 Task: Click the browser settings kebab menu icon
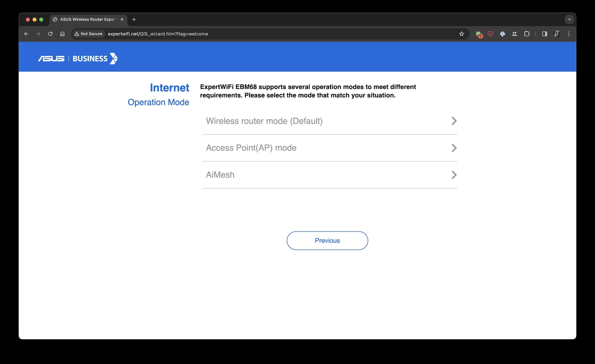pyautogui.click(x=569, y=34)
